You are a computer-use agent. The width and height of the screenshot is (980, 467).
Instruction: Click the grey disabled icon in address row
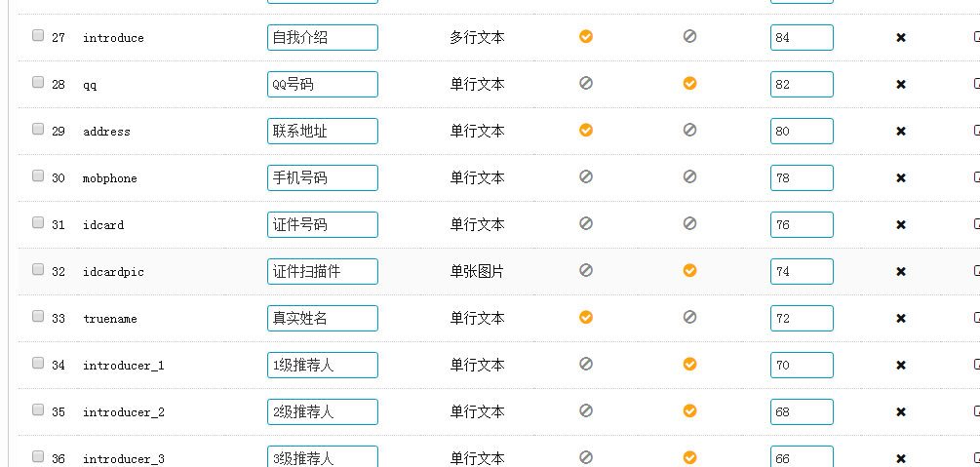[689, 130]
